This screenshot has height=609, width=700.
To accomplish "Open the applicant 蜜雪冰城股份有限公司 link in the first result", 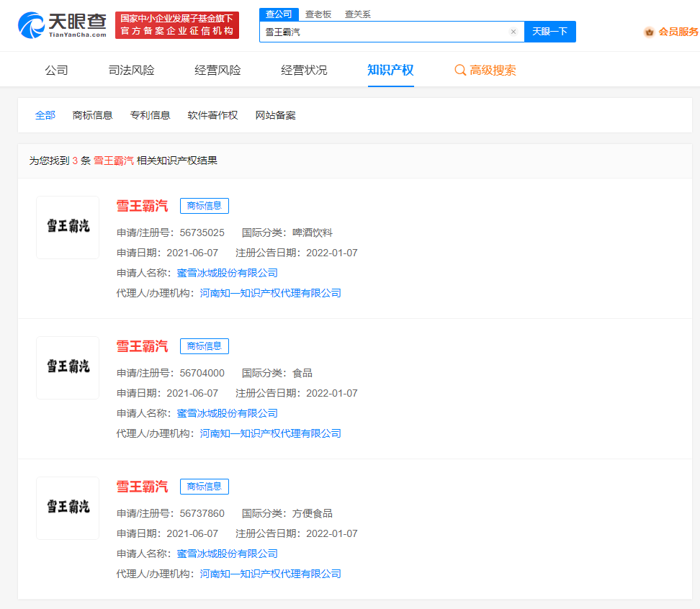I will coord(227,273).
